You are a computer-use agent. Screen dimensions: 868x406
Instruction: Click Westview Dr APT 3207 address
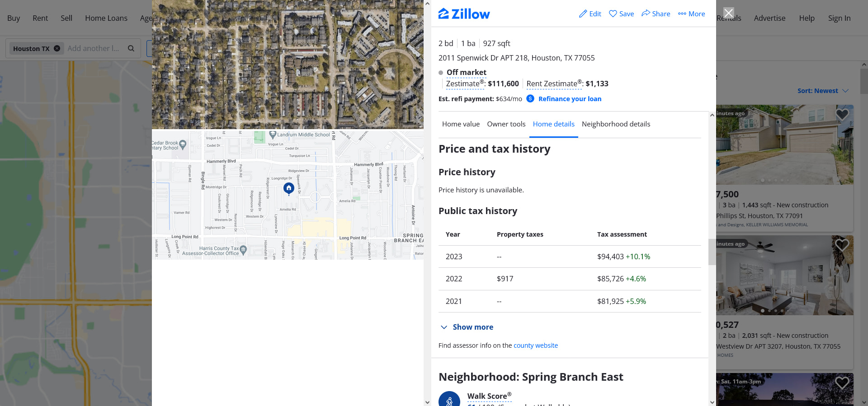click(778, 346)
